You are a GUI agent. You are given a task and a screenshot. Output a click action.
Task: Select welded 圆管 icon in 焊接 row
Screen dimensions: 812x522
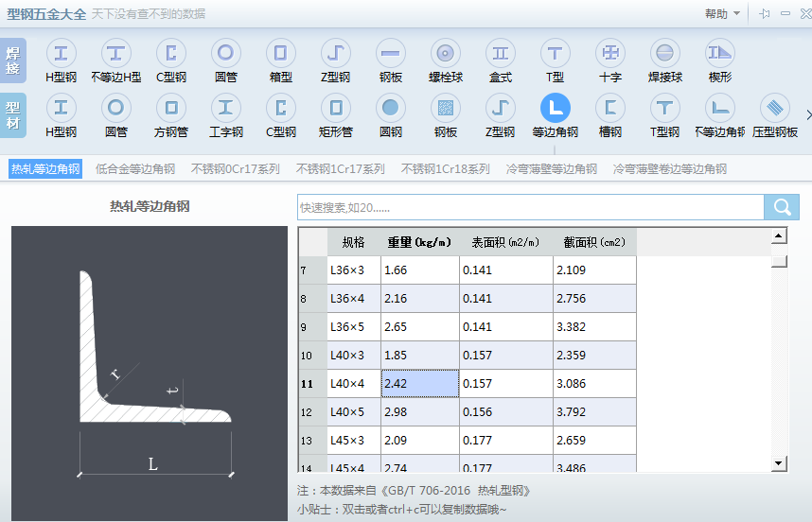[226, 53]
